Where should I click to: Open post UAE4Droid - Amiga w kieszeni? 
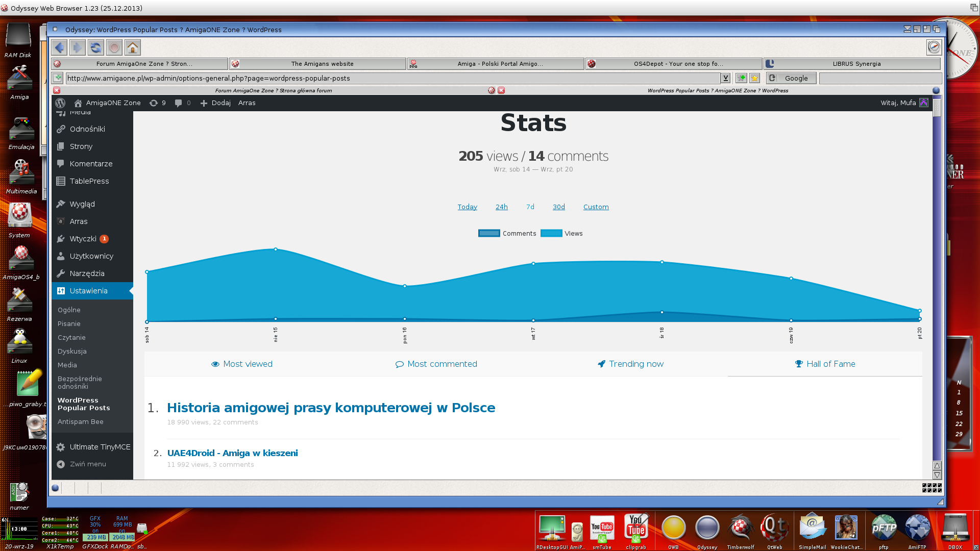pos(232,453)
